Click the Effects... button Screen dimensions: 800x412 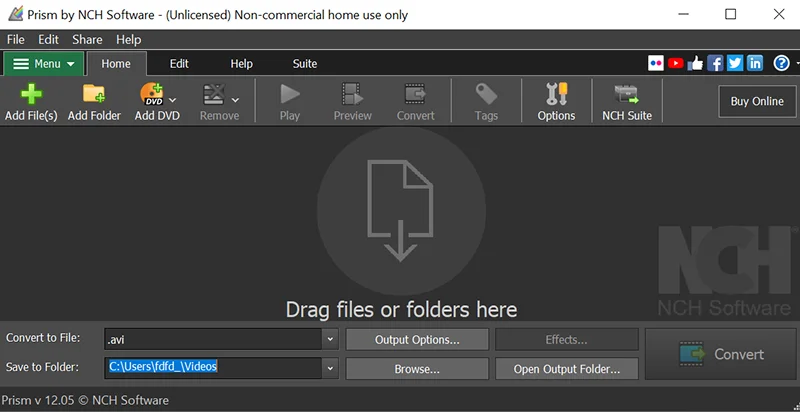[x=566, y=340]
